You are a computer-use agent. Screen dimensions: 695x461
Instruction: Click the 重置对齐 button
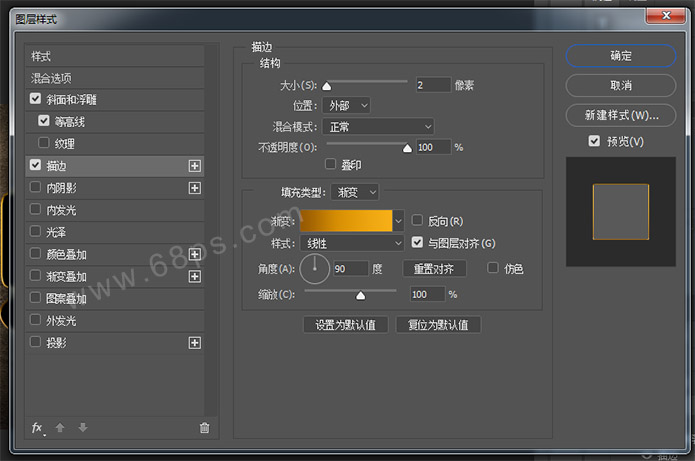[434, 269]
